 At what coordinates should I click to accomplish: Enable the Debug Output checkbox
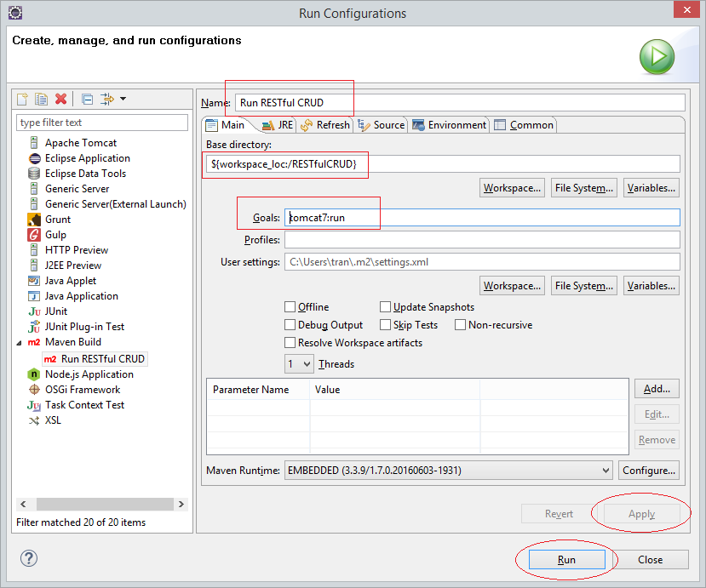pos(290,325)
